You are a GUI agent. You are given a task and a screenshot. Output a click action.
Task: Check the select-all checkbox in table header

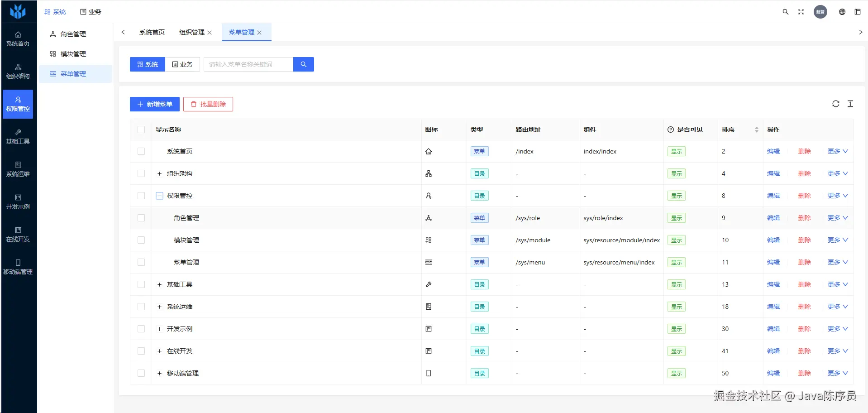[141, 130]
